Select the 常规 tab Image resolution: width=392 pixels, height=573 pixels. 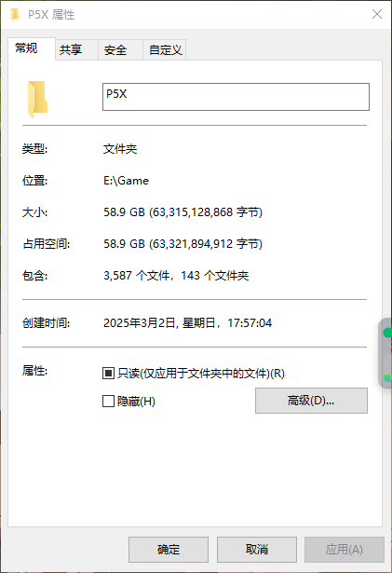[x=26, y=48]
